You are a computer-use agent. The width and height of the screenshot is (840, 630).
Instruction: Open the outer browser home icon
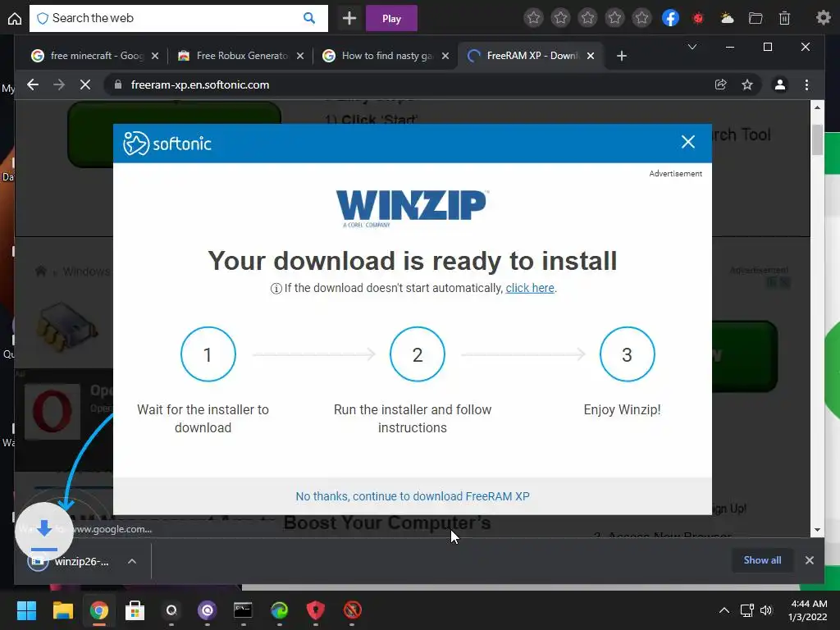(x=15, y=19)
